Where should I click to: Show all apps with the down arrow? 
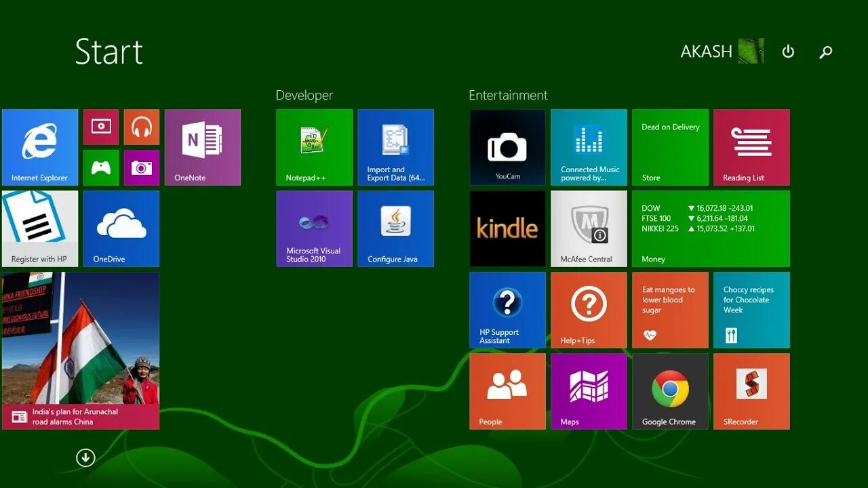pos(85,458)
